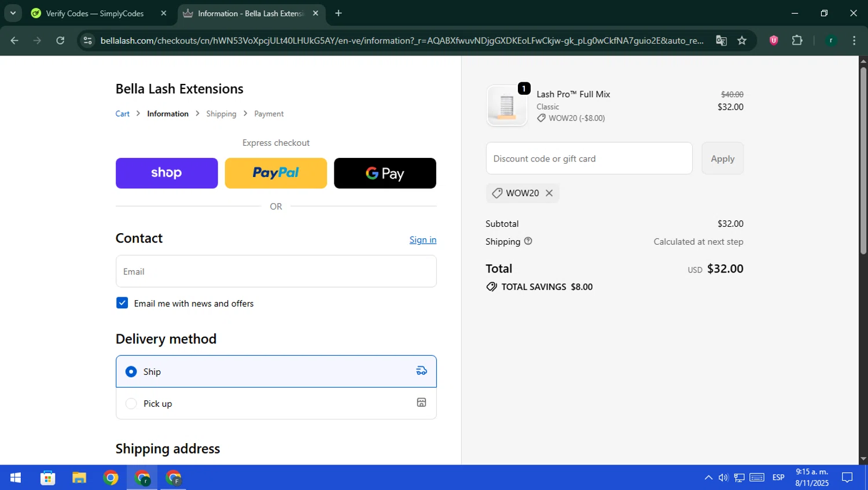The height and width of the screenshot is (490, 868).
Task: Open the first Chrome taskbar icon
Action: pos(111,478)
